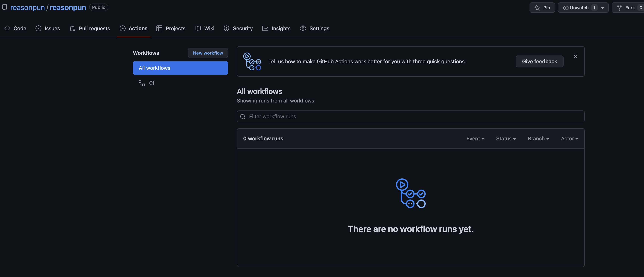Screen dimensions: 644x277
Task: Click the Wiki book icon
Action: point(198,28)
